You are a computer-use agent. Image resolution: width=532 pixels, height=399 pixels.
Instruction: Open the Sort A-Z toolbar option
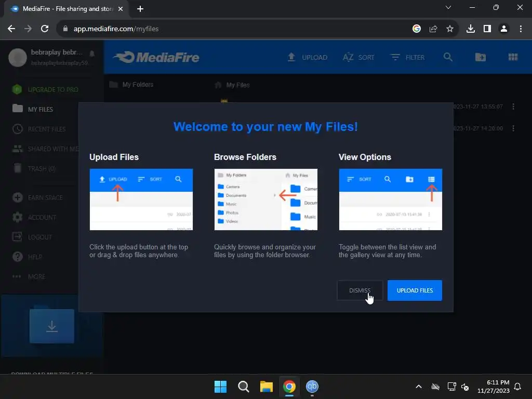(x=358, y=57)
